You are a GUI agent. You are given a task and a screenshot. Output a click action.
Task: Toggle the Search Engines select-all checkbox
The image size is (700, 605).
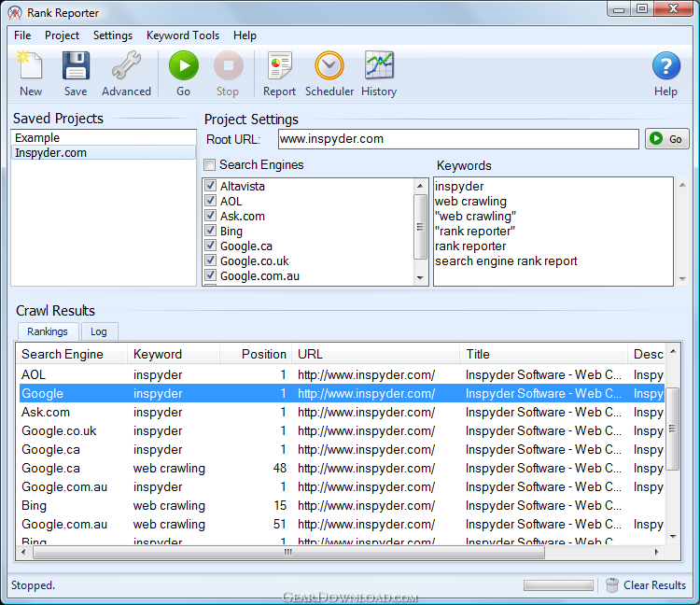209,164
